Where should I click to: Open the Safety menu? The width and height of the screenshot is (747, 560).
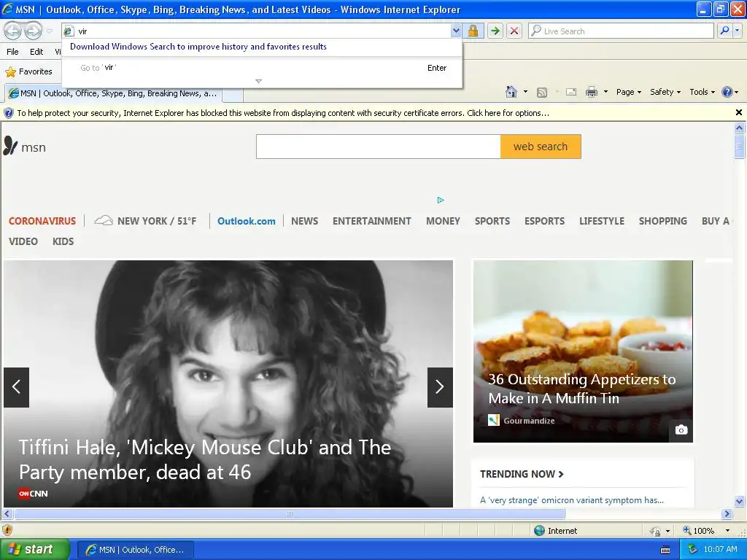point(665,92)
